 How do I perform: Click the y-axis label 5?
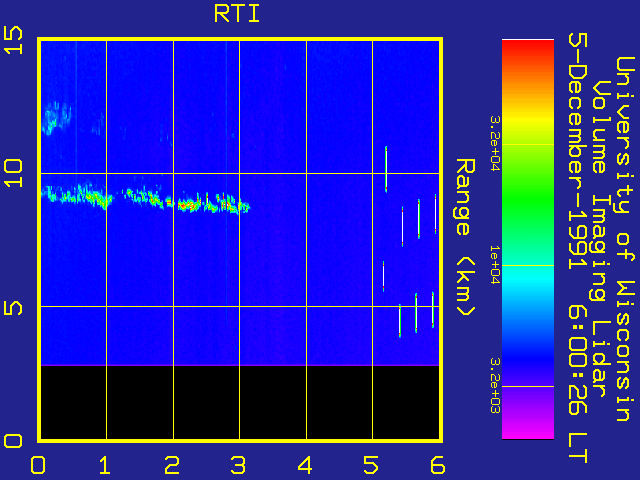[x=13, y=306]
